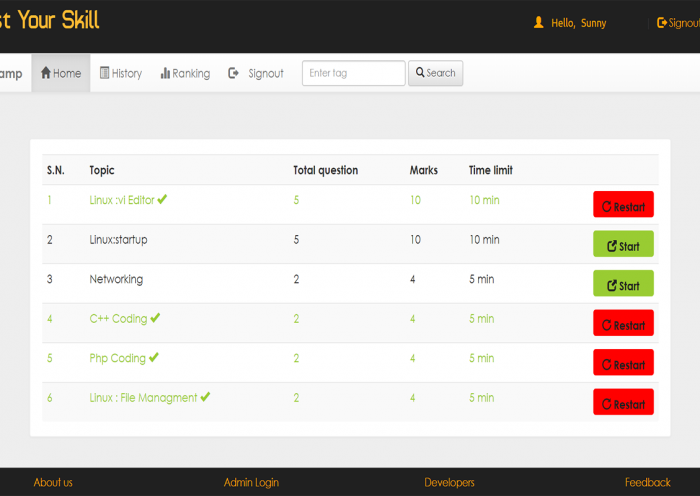
Task: Click the Signout icon in the top header
Action: (662, 22)
